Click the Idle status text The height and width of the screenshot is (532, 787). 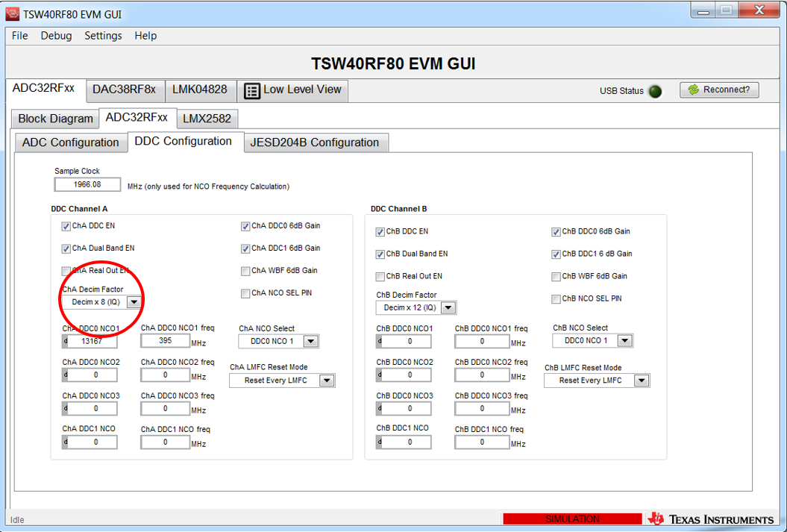click(17, 520)
